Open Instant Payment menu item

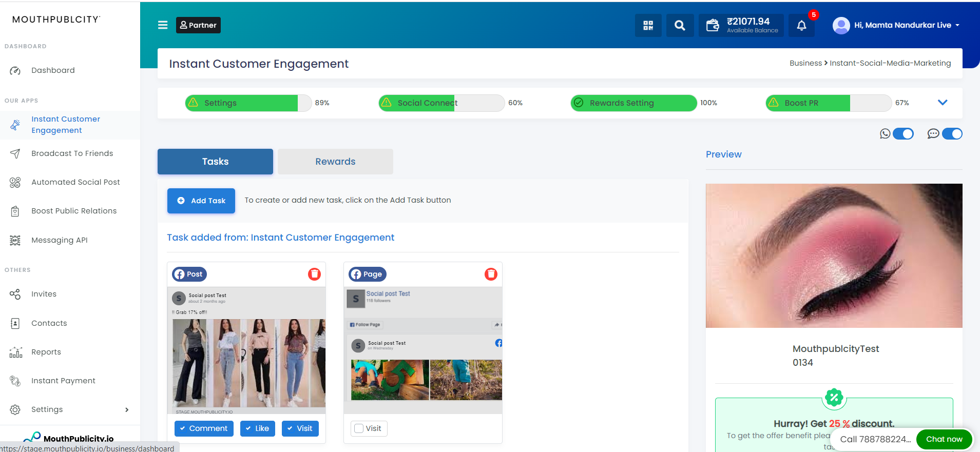click(63, 381)
